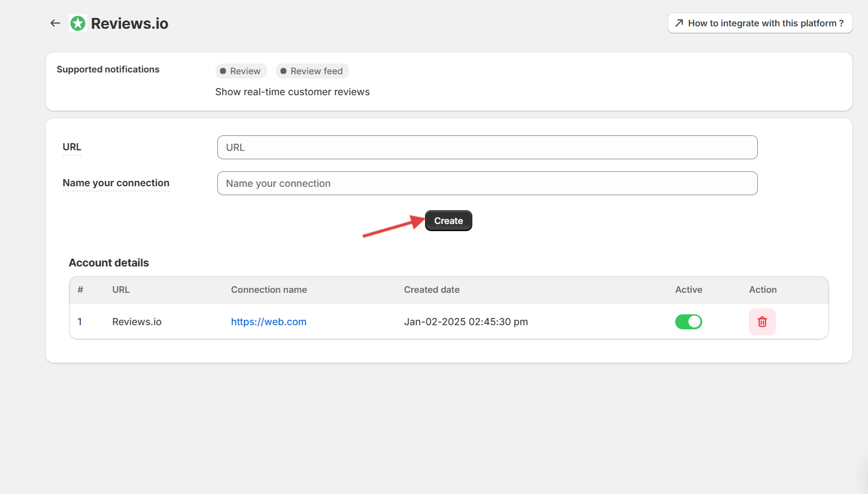Click the back arrow icon
868x494 pixels.
[55, 23]
